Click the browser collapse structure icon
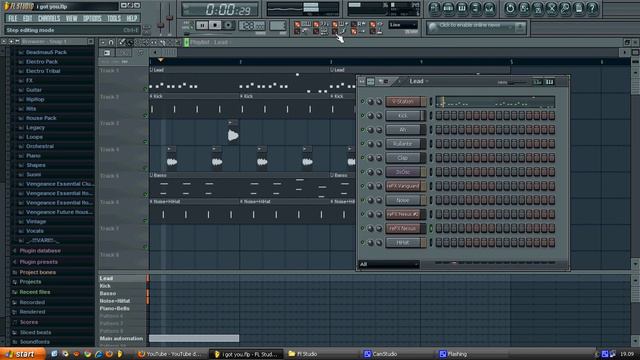 pyautogui.click(x=11, y=42)
